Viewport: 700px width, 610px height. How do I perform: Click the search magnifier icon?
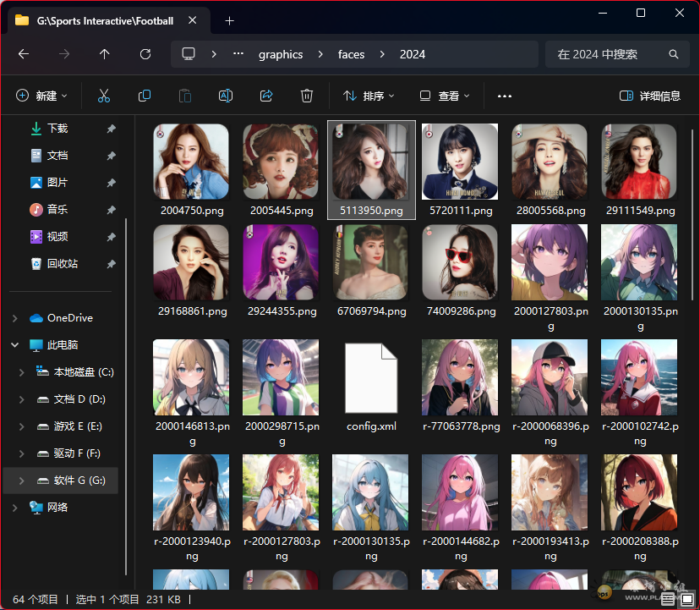[673, 54]
